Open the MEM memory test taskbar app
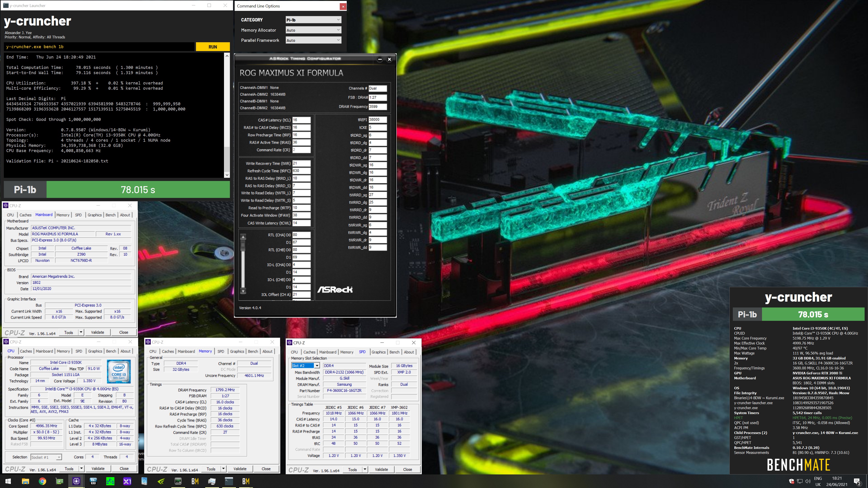 click(x=178, y=481)
